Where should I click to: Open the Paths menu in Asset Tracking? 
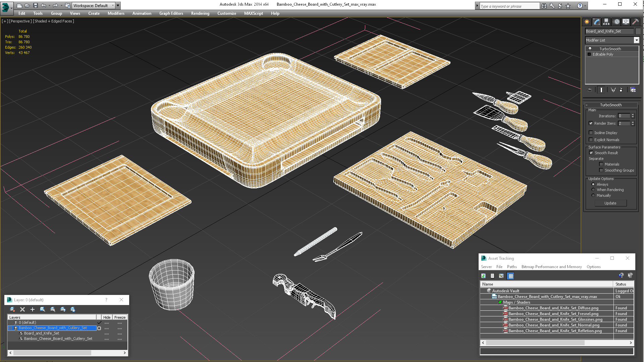(512, 267)
